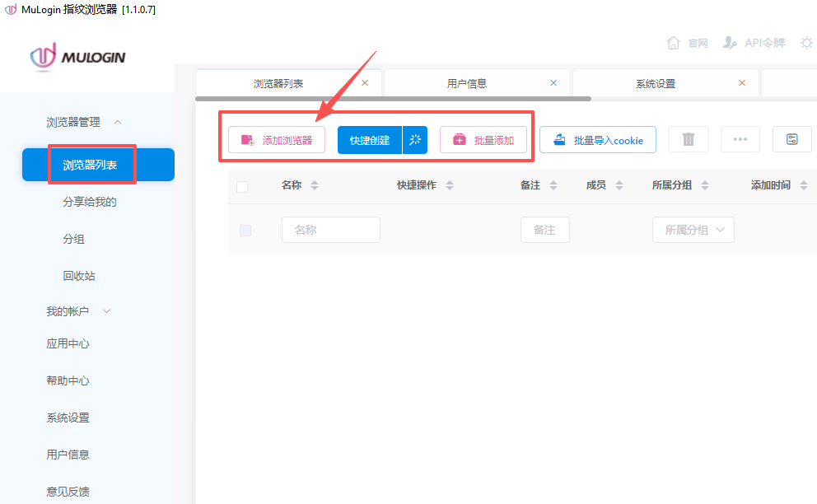Switch to the 用户信息 tab
Viewport: 817px width, 504px height.
[x=467, y=83]
